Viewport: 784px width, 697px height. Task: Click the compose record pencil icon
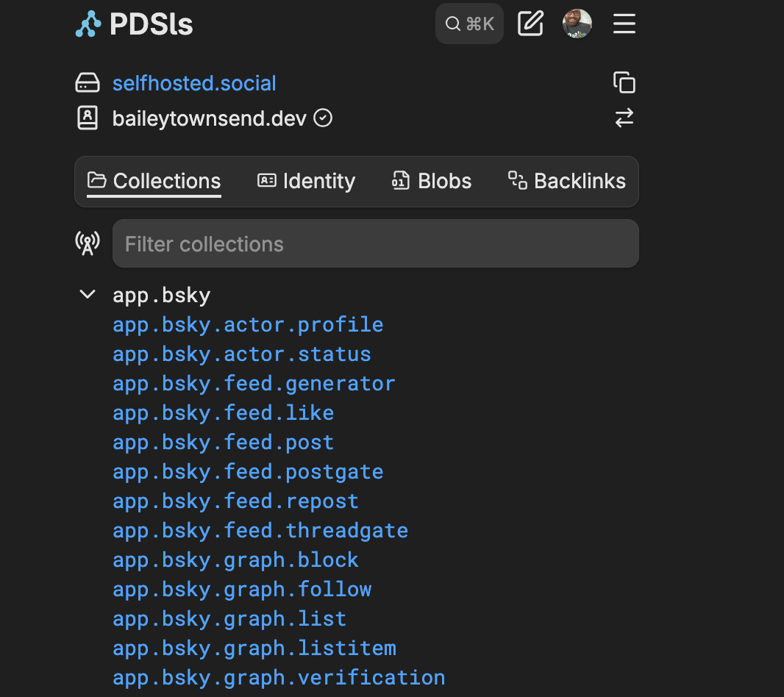click(530, 24)
